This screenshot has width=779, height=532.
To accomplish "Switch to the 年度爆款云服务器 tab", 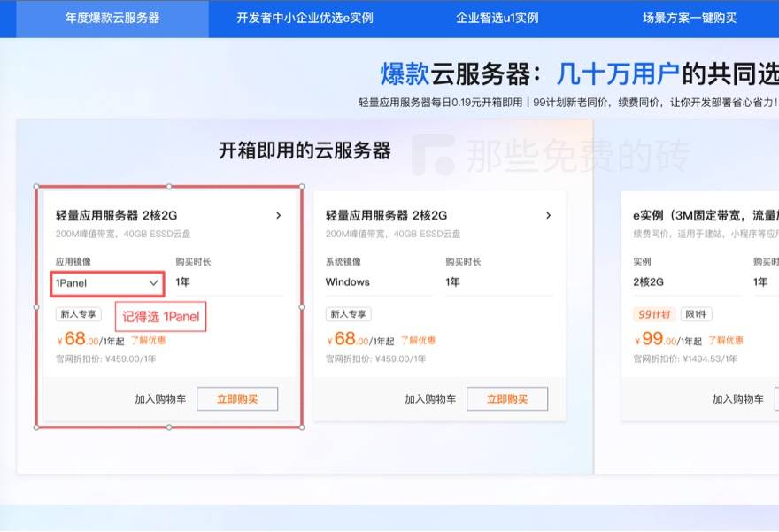I will tap(112, 18).
